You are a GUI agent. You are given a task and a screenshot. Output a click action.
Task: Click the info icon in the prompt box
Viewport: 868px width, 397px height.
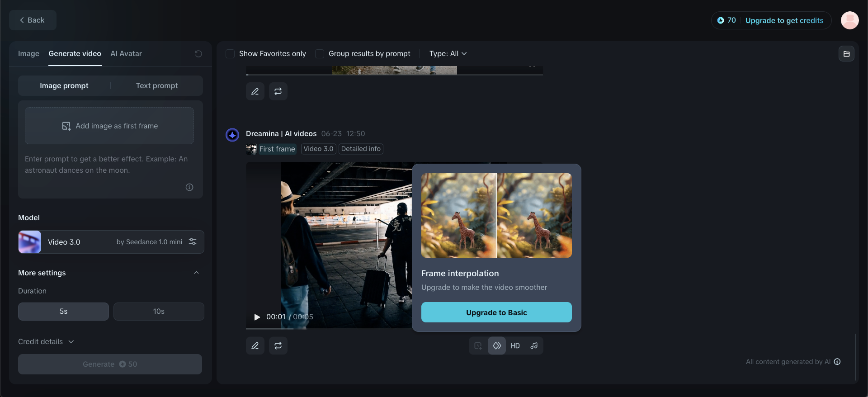[189, 187]
